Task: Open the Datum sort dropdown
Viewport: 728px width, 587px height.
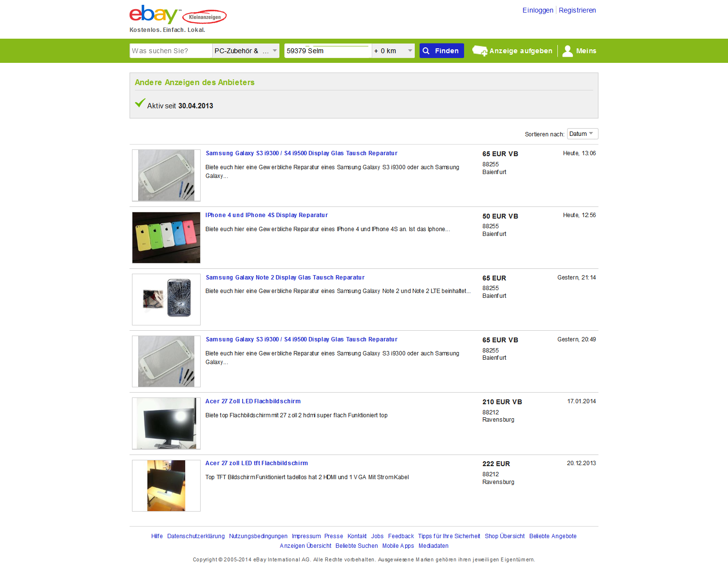Action: pos(582,134)
